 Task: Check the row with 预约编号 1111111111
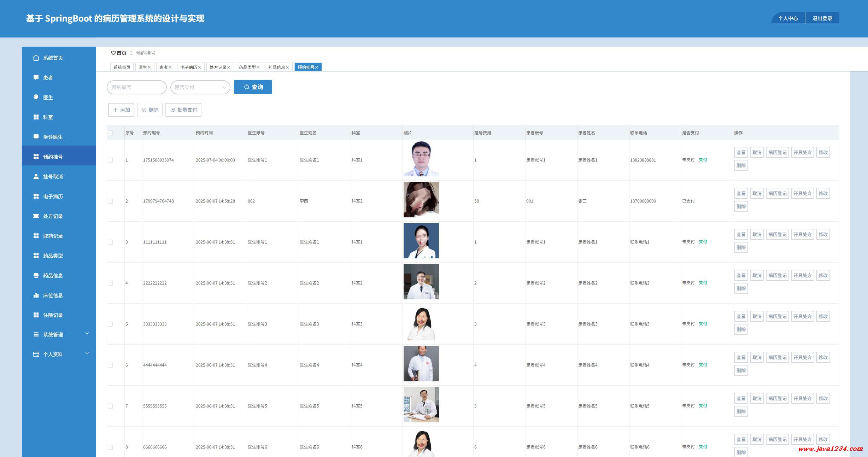(x=110, y=242)
